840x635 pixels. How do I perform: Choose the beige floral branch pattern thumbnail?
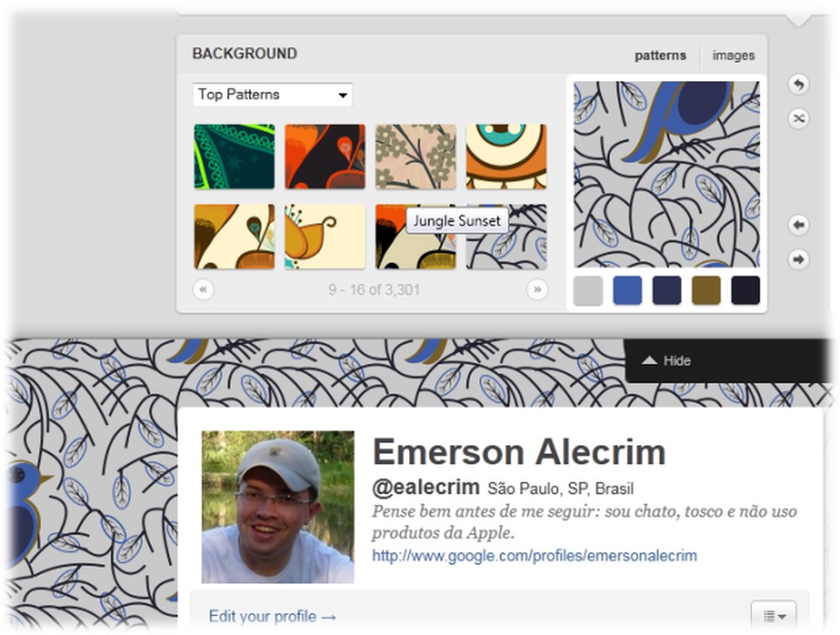point(416,156)
